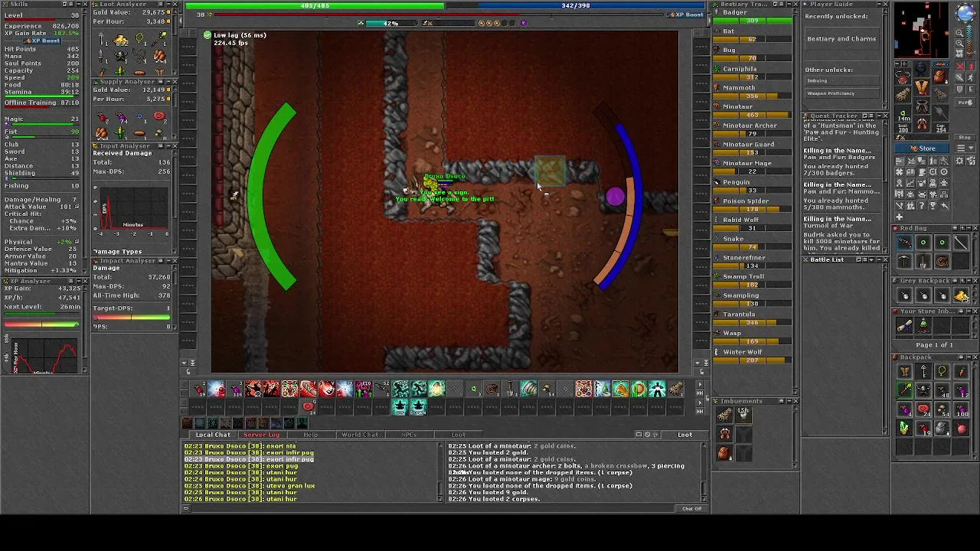The width and height of the screenshot is (980, 551).
Task: Toggle defensive shield fight mode
Action: pos(960,89)
